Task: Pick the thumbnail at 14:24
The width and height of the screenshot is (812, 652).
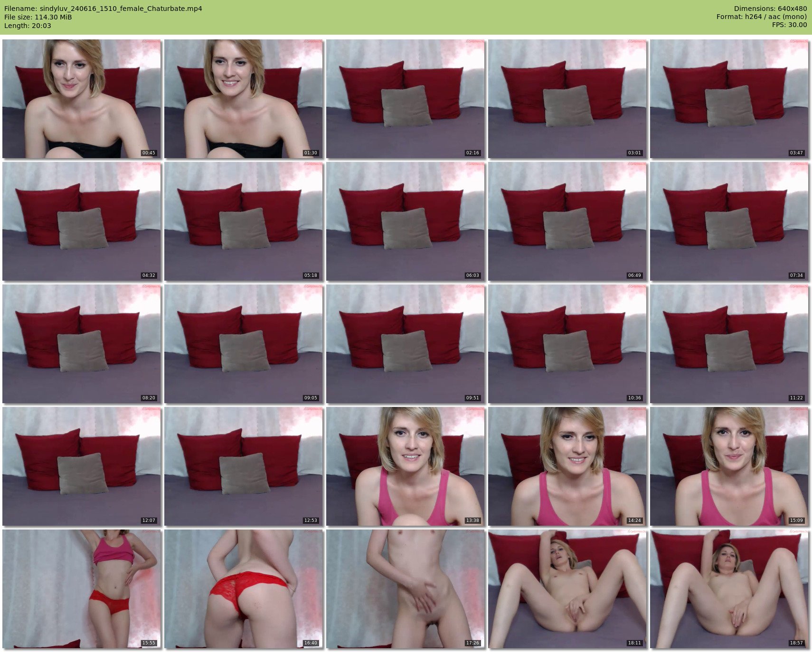Action: (567, 466)
